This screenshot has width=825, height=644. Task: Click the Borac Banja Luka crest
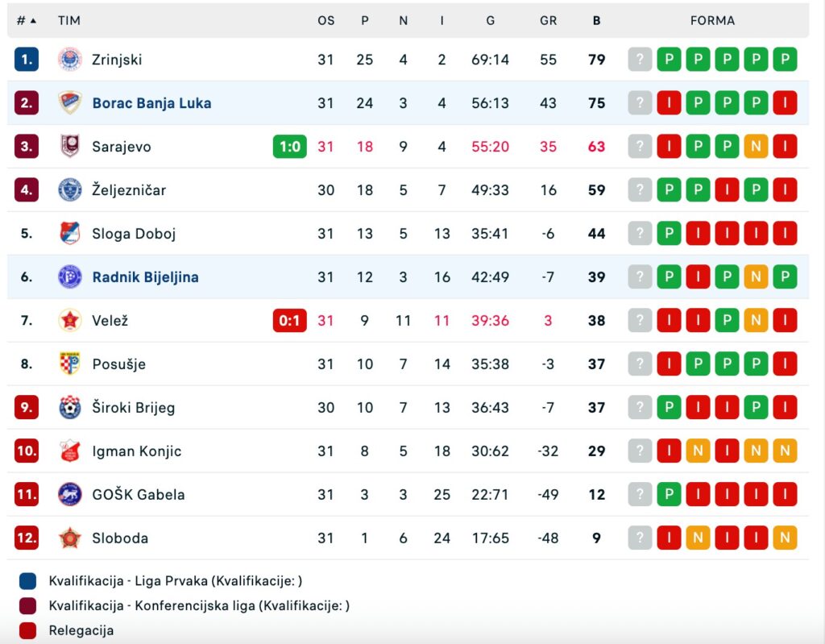point(69,102)
